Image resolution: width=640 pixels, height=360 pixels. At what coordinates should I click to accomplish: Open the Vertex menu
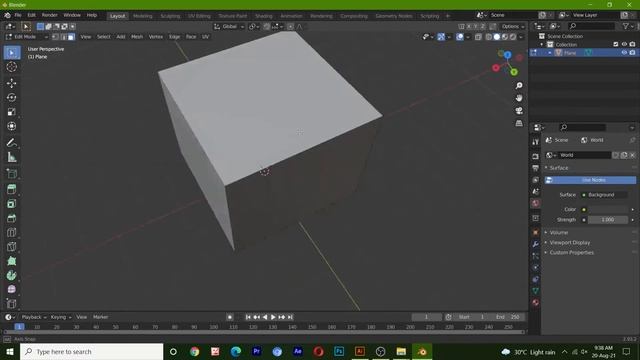[156, 37]
